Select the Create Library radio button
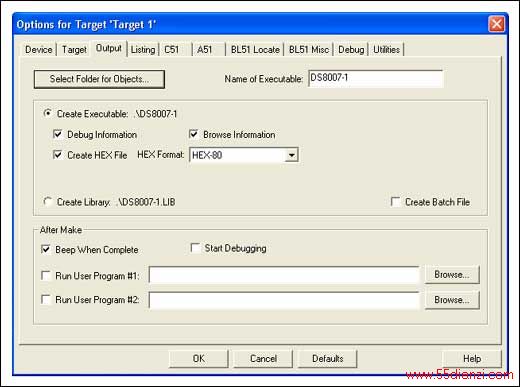The image size is (520, 387). pos(48,202)
